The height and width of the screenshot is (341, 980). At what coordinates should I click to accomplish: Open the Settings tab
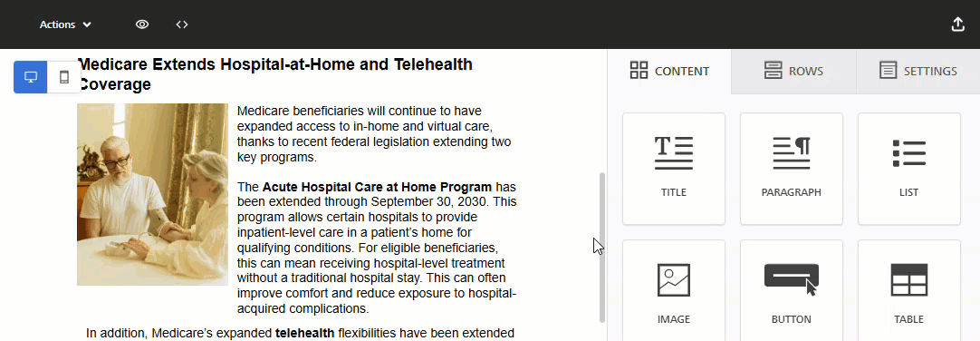(x=918, y=71)
